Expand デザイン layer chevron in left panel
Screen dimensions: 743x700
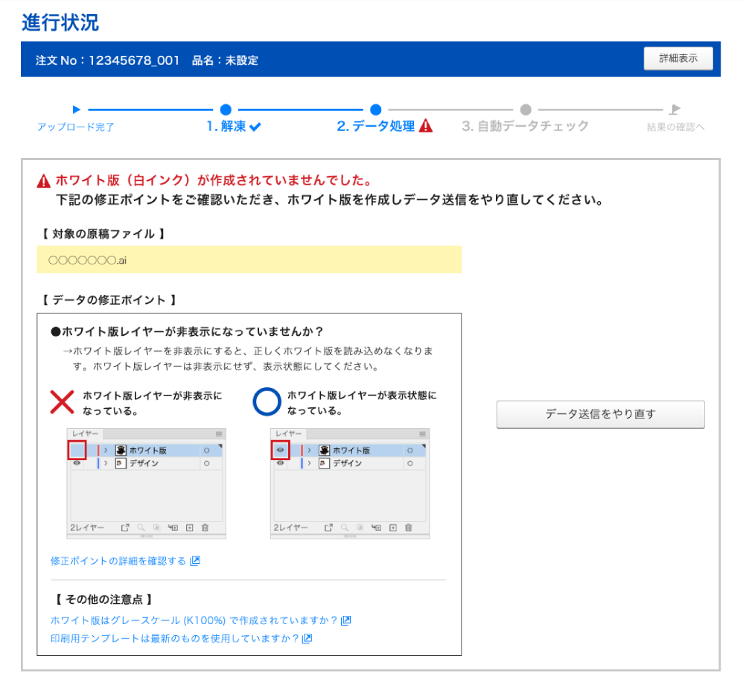coord(106,463)
